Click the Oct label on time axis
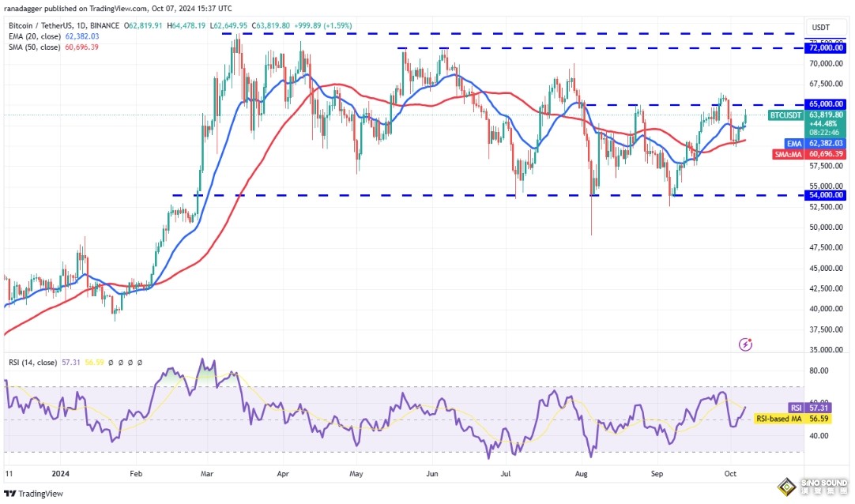Image resolution: width=855 pixels, height=504 pixels. (x=729, y=474)
